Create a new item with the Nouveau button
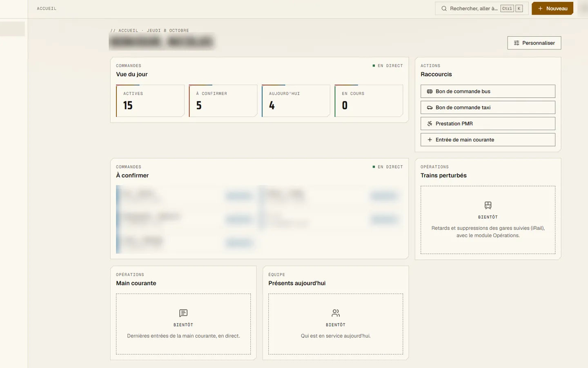 point(552,9)
